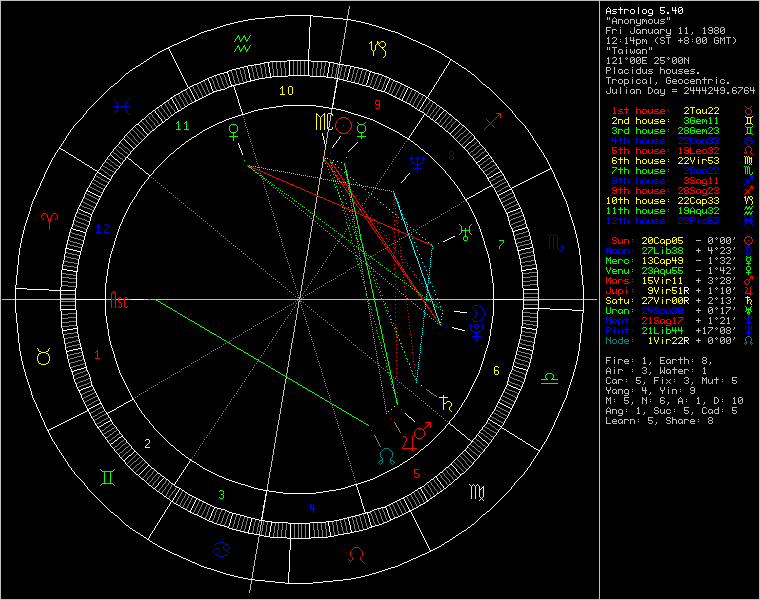Viewport: 760px width, 600px height.
Task: Click the Libra sign glyph on the zodiac ring
Action: click(x=549, y=379)
